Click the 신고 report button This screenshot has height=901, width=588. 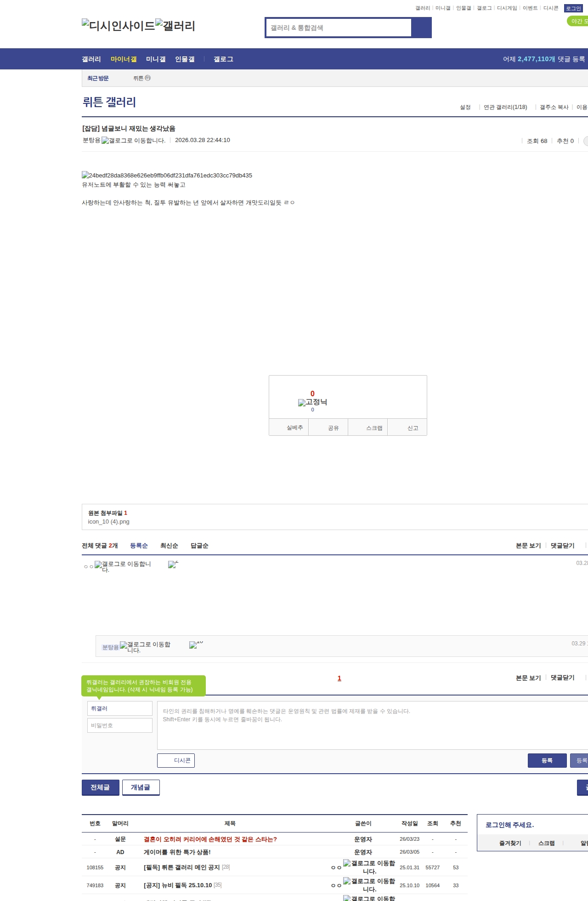(x=413, y=428)
